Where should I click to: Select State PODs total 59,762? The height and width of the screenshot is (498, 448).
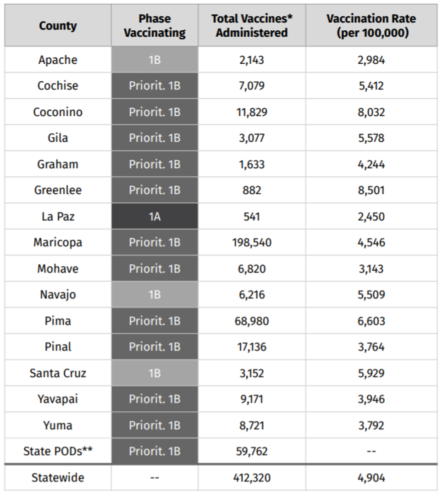tap(252, 451)
